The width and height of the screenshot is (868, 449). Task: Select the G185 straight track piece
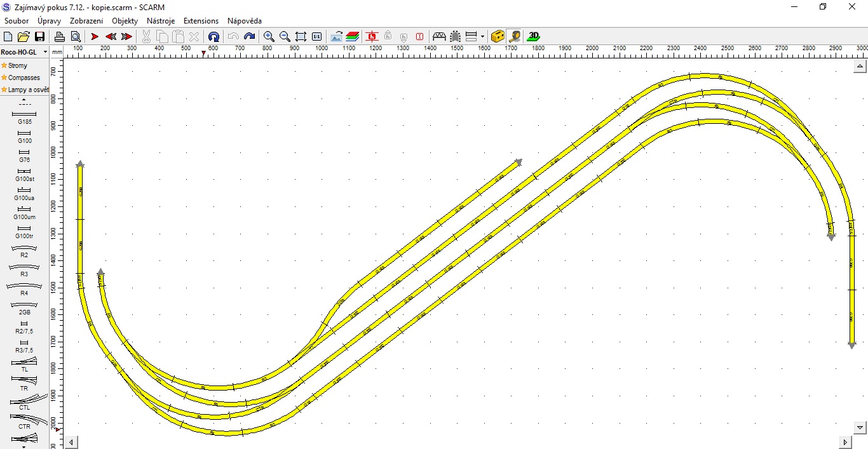pyautogui.click(x=24, y=117)
